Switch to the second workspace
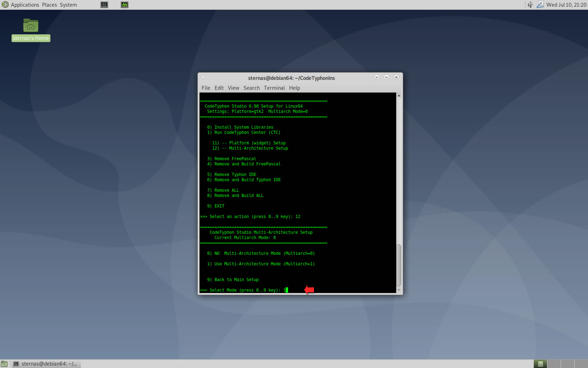588x368 pixels. pos(554,364)
